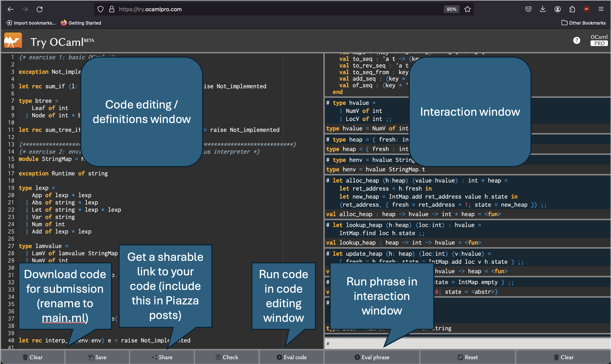Run the editor code with Eval code
Screen dimensions: 611x364
pyautogui.click(x=292, y=357)
